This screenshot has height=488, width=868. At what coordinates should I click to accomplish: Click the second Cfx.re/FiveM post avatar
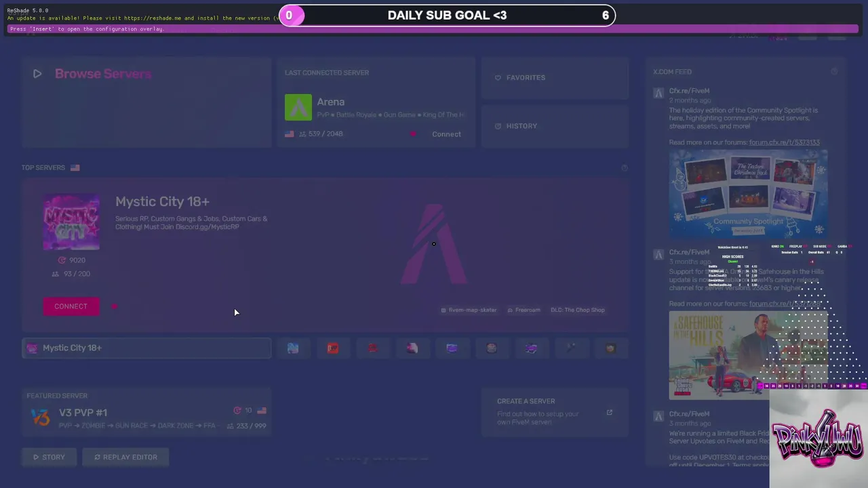(658, 254)
